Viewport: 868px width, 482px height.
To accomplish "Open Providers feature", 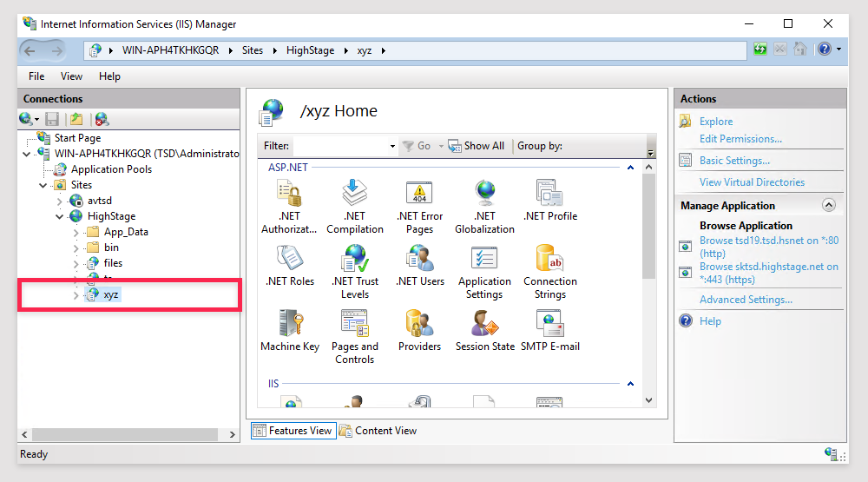I will (419, 331).
